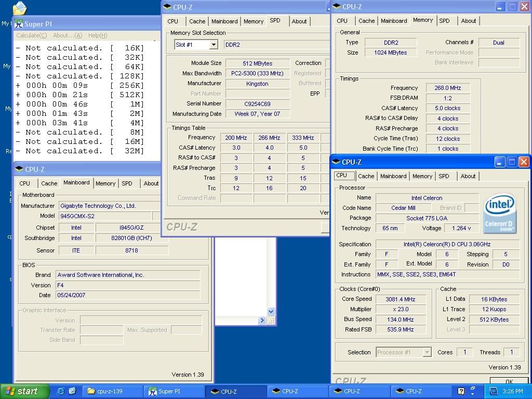Click the vertical scrollbar down arrow
This screenshot has width=532, height=399.
(271, 311)
